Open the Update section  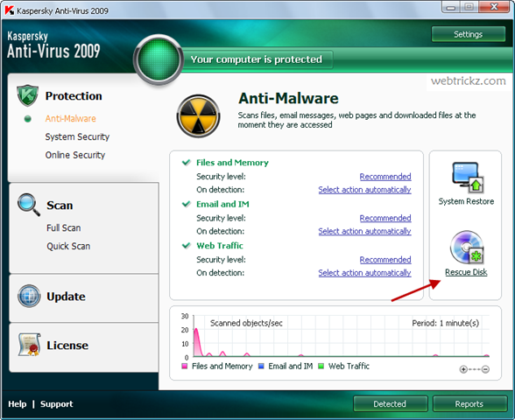[66, 297]
